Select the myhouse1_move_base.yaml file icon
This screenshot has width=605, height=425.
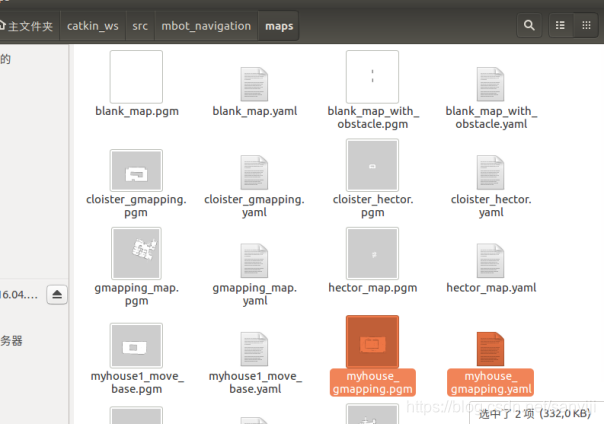[254, 349]
